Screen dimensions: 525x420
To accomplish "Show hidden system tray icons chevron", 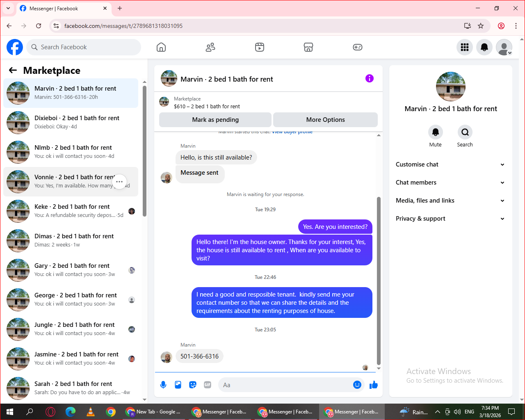I will pos(437,412).
